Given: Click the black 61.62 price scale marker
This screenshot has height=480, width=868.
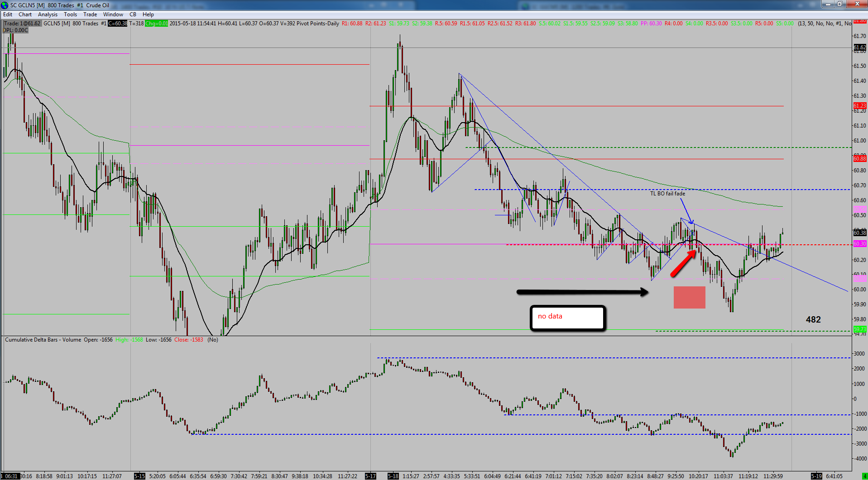Looking at the screenshot, I should (860, 47).
